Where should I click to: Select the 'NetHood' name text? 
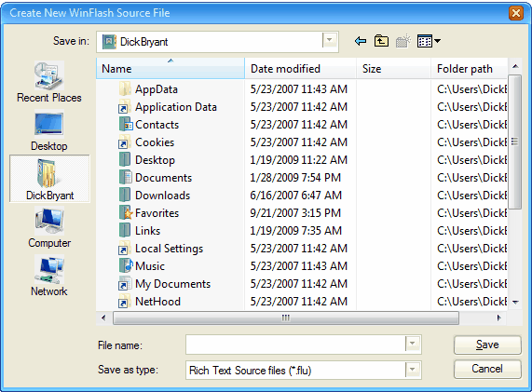[157, 302]
